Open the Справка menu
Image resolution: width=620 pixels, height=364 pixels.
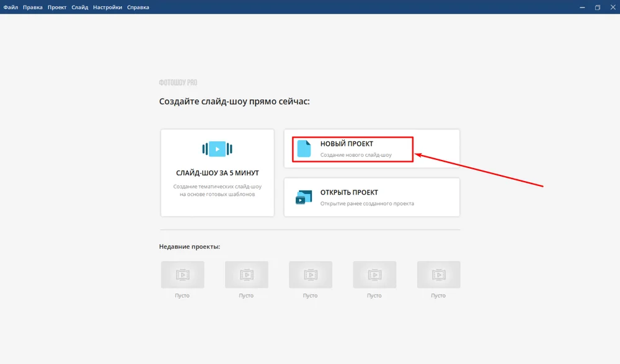138,7
